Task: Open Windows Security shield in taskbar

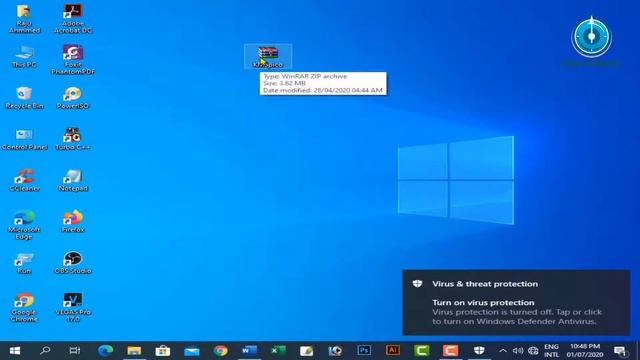Action: point(479,351)
